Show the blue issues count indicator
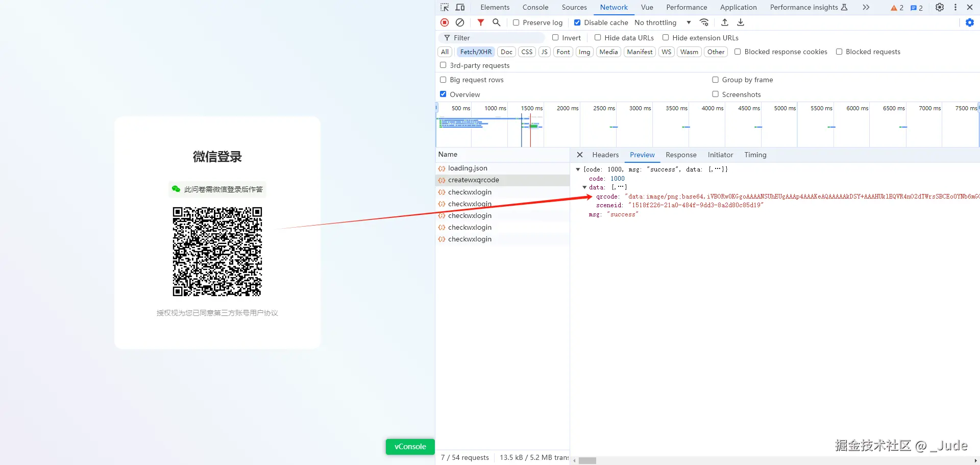The width and height of the screenshot is (980, 465). 917,8
